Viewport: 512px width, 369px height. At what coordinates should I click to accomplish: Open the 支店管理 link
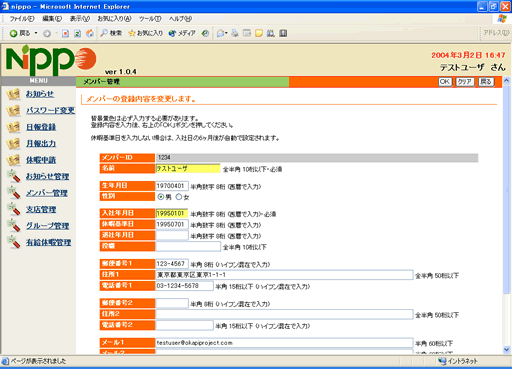[x=41, y=209]
